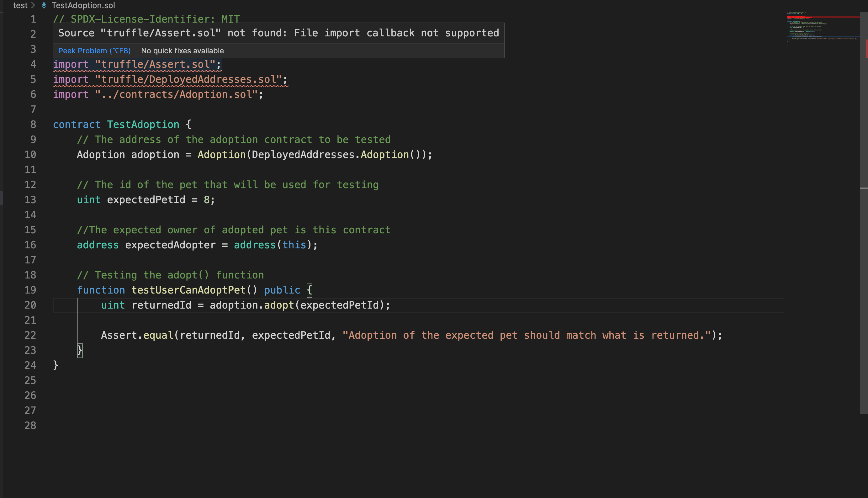Select the expectedPetId value 8
This screenshot has height=498, width=868.
coord(207,199)
